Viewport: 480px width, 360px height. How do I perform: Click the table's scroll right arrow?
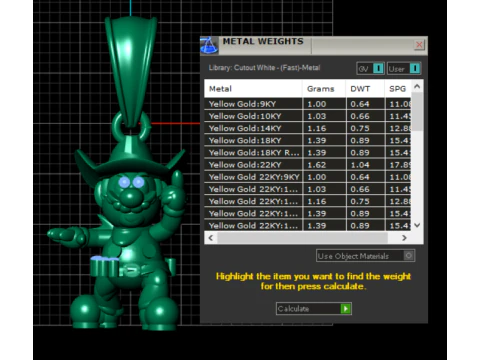click(x=404, y=238)
